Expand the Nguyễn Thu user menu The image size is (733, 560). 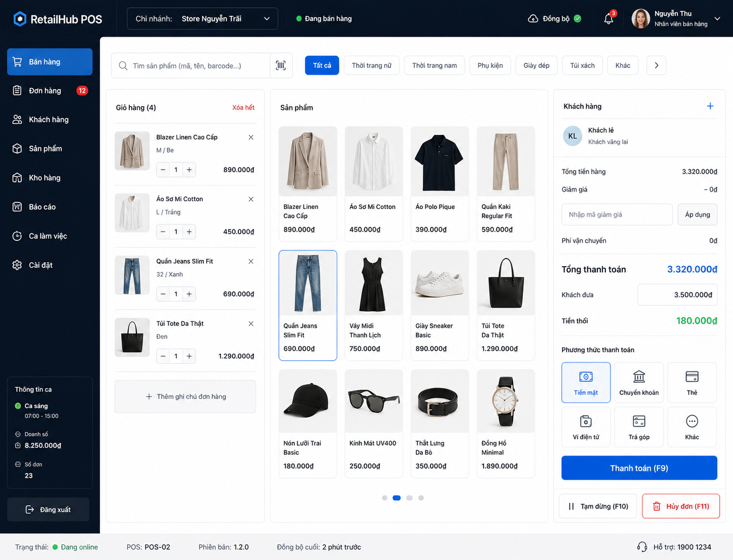tap(717, 19)
